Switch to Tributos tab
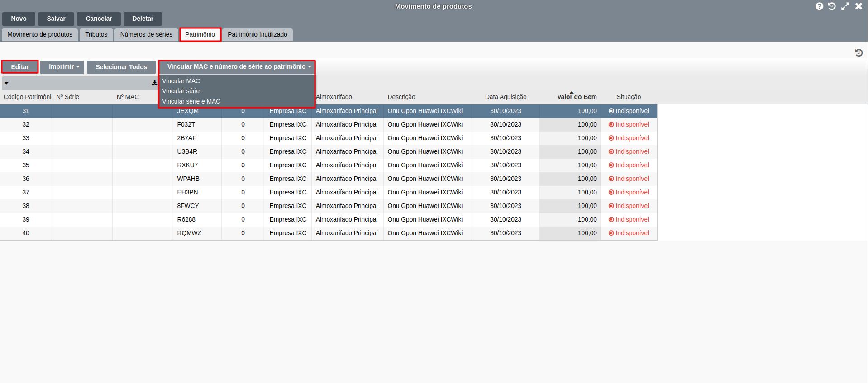The width and height of the screenshot is (868, 383). [x=96, y=34]
